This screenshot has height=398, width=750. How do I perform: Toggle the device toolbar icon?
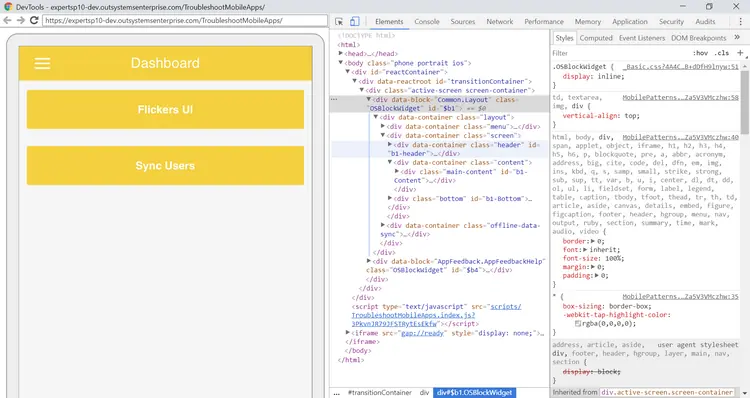click(354, 22)
